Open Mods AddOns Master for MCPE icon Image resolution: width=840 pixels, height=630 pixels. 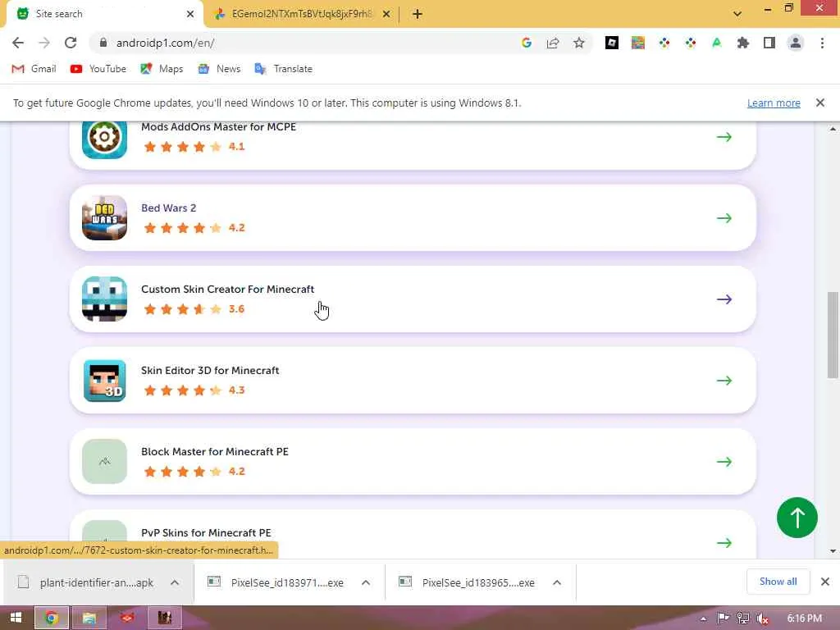click(x=104, y=138)
